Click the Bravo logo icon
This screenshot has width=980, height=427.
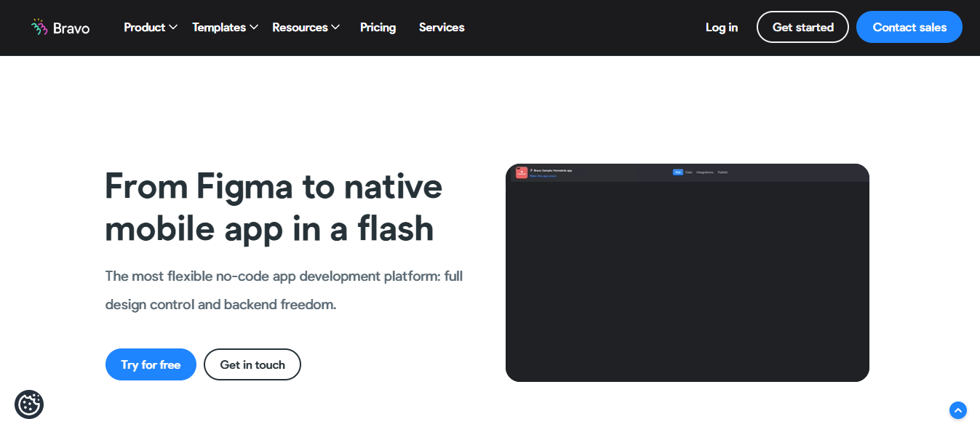tap(39, 28)
